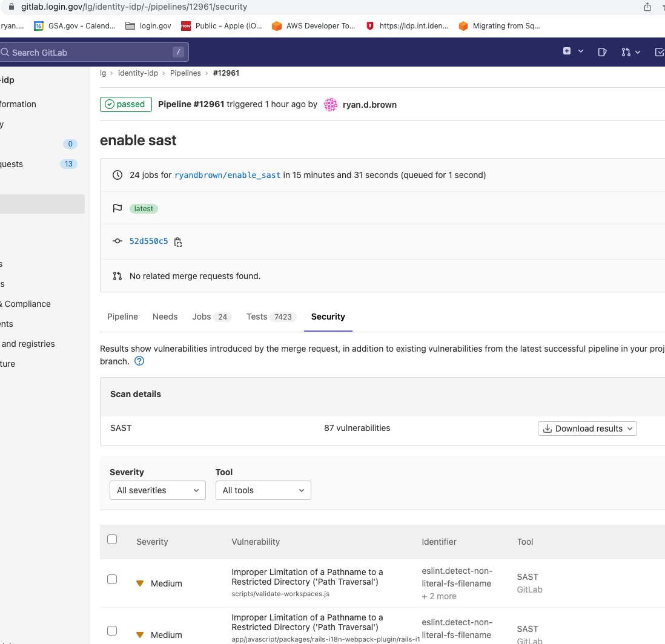Screen dimensions: 665x644
Task: Open the Pipelines breadcrumb
Action: pos(185,73)
